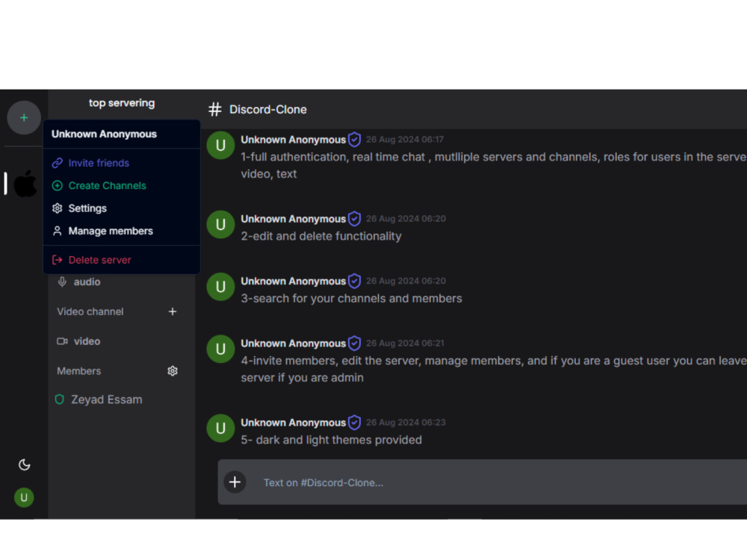
Task: Click avatar on the search channels message
Action: [x=220, y=287]
